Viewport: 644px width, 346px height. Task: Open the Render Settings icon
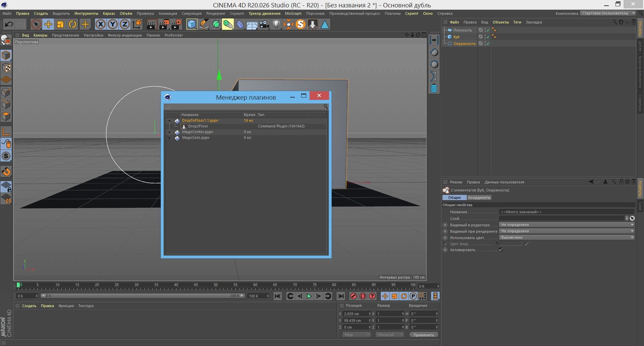click(x=176, y=24)
